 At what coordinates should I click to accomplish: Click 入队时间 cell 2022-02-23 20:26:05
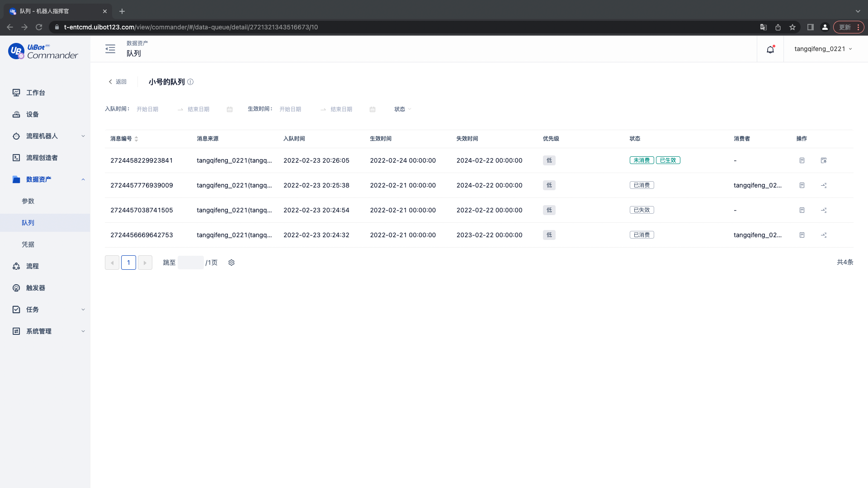click(x=316, y=160)
